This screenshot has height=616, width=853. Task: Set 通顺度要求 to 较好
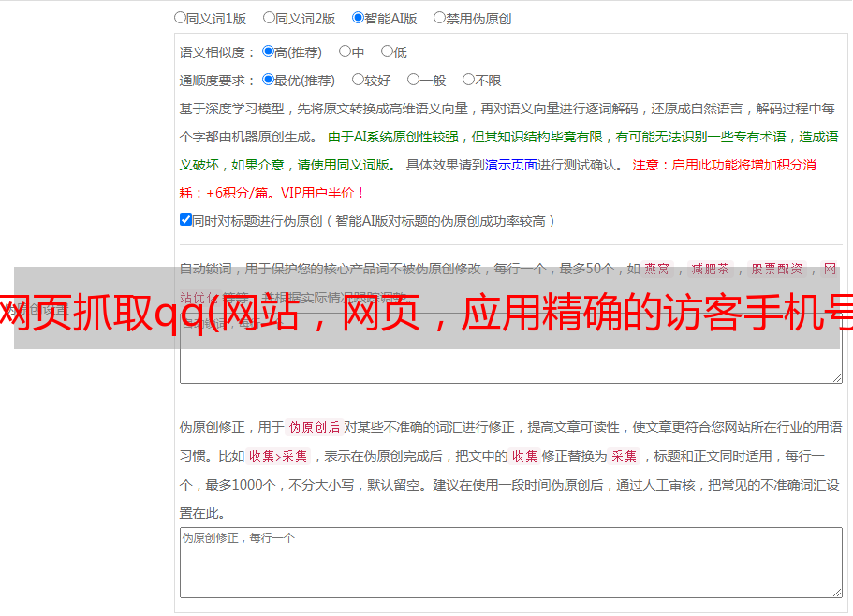[x=358, y=80]
